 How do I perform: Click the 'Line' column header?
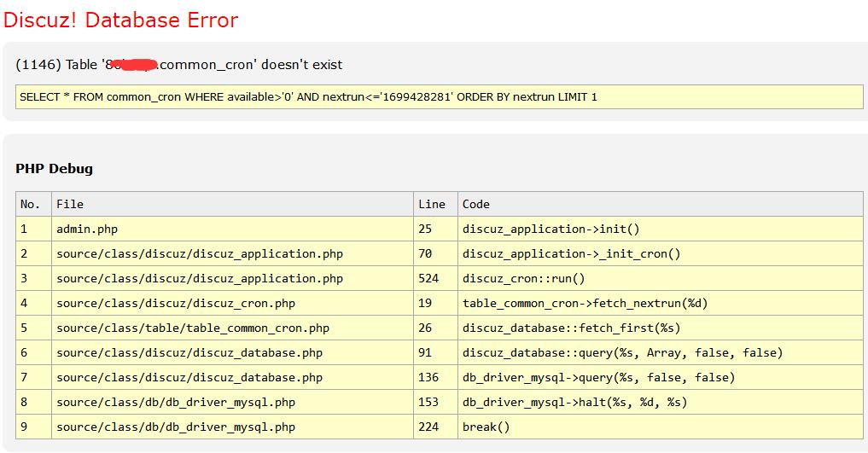tap(435, 204)
